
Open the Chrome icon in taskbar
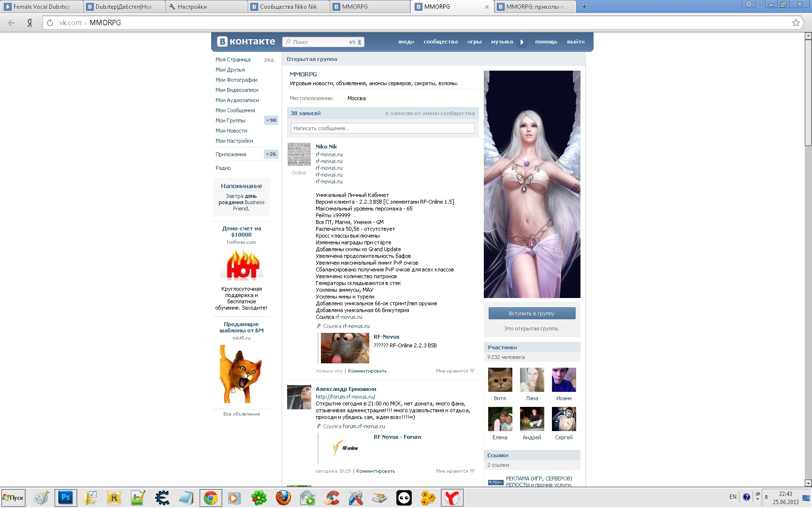(x=210, y=497)
